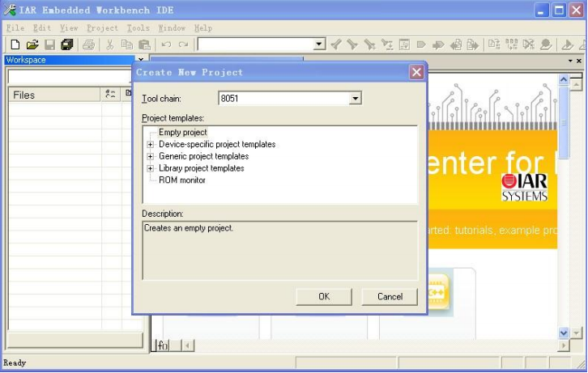Image resolution: width=588 pixels, height=373 pixels.
Task: Cancel the Create New Project dialog
Action: 390,297
